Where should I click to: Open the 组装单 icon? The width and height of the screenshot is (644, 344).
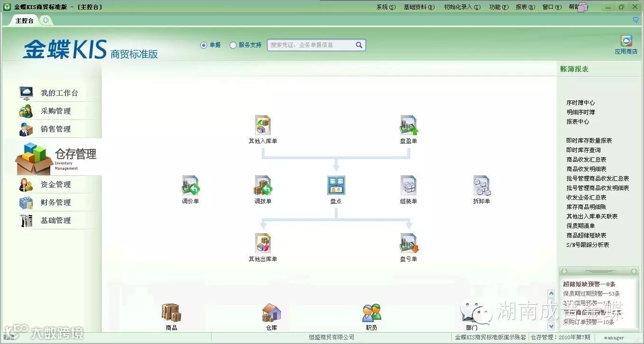[x=408, y=185]
